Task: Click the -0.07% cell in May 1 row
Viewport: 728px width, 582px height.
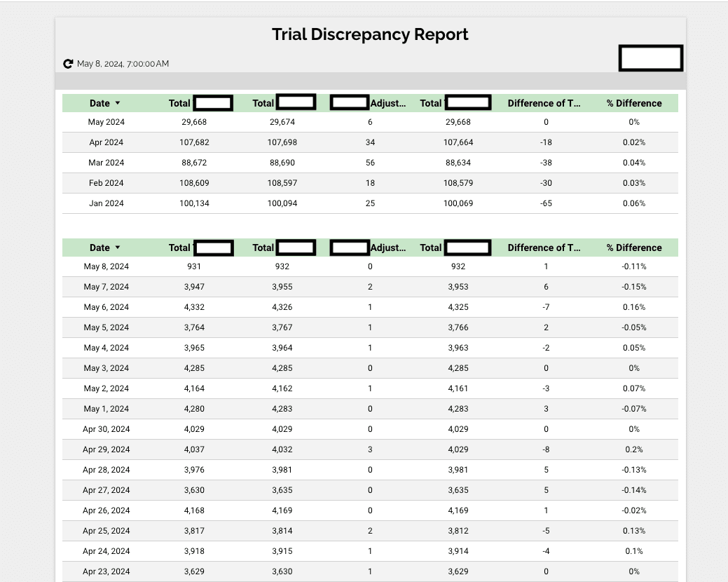Action: pos(634,409)
